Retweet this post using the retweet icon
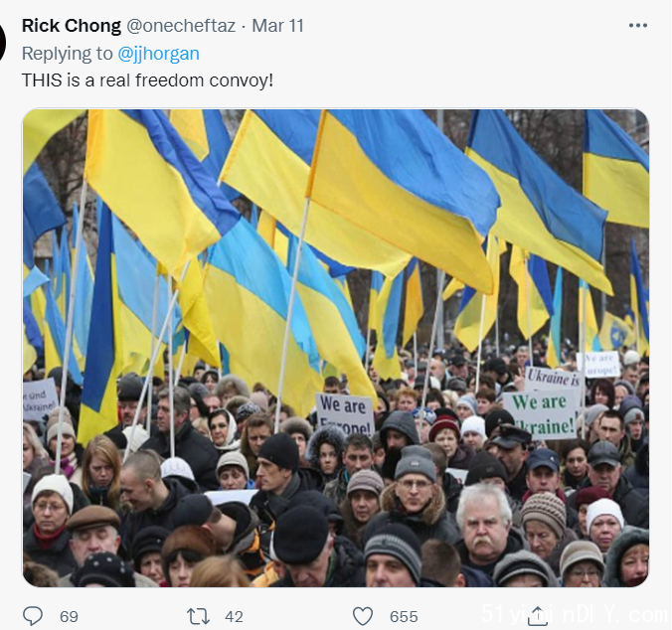The image size is (672, 630). pos(198,616)
